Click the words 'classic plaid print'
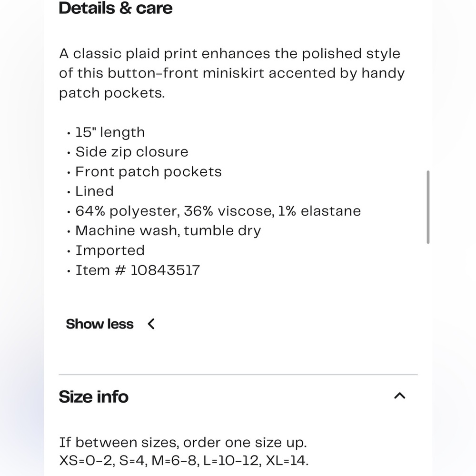This screenshot has height=476, width=476. (136, 53)
